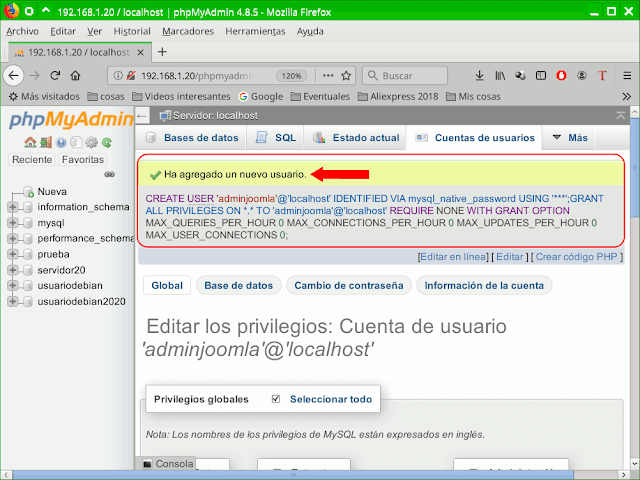This screenshot has width=640, height=480.
Task: Open the Google bookmark
Action: coord(261,96)
